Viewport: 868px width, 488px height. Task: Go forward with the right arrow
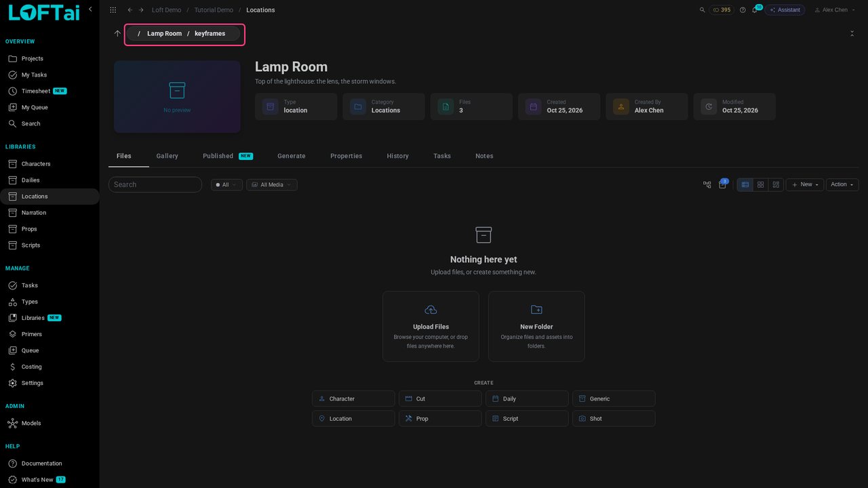(x=141, y=10)
